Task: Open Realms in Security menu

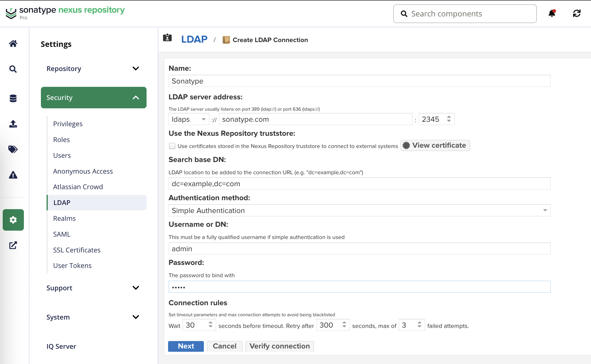Action: (x=64, y=218)
